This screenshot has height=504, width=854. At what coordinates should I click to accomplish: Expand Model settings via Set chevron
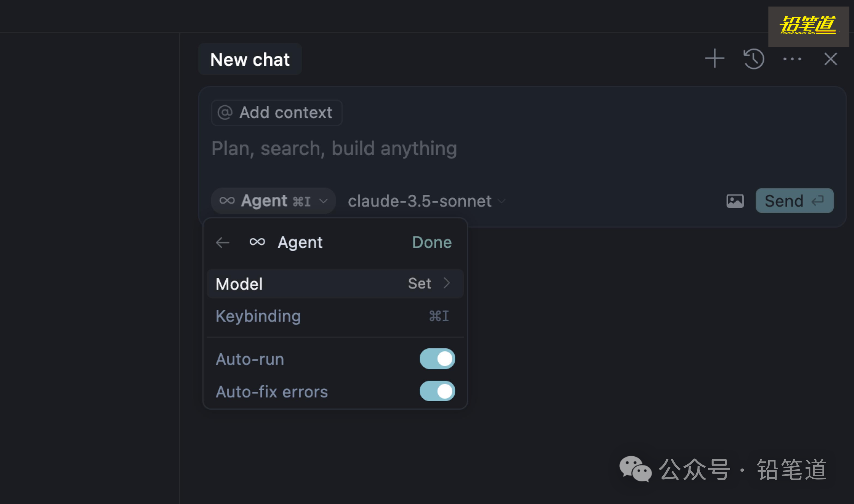(447, 283)
